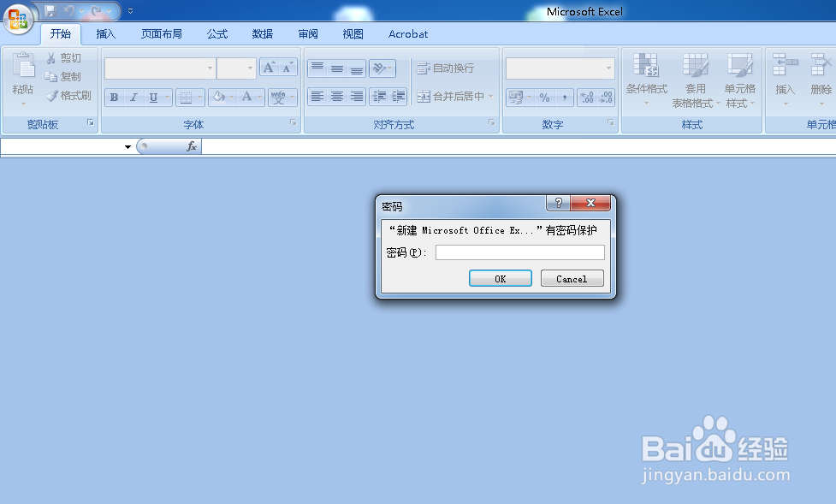
Task: Click the Decrease Indent icon
Action: [x=379, y=97]
